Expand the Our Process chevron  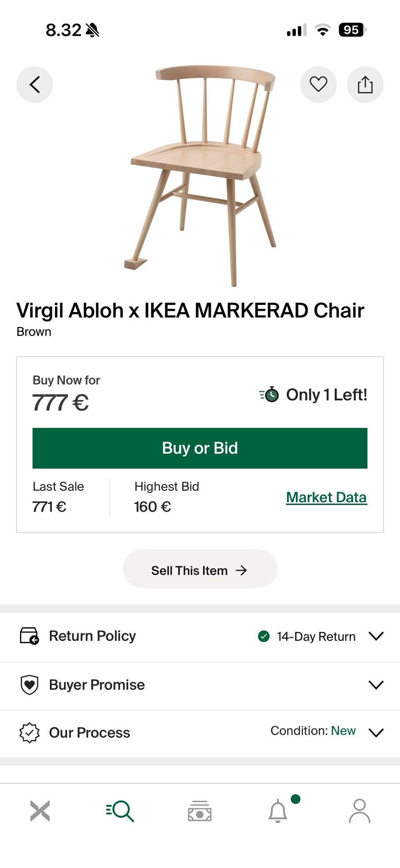(376, 733)
